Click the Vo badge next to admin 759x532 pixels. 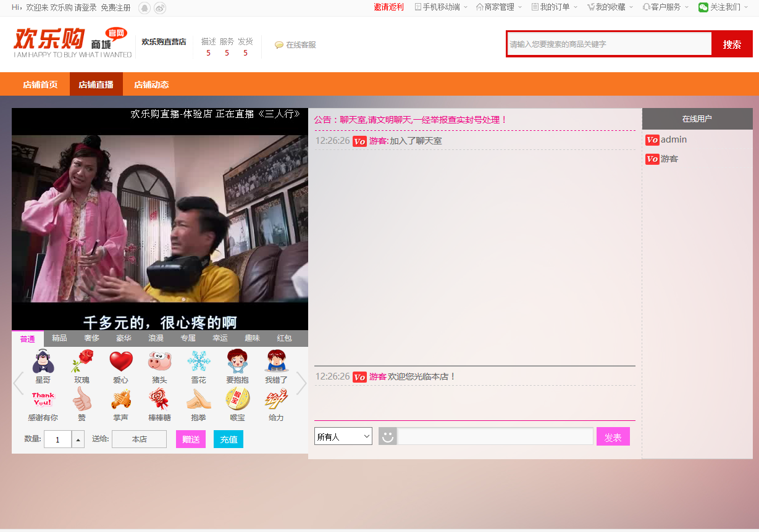[x=652, y=140]
